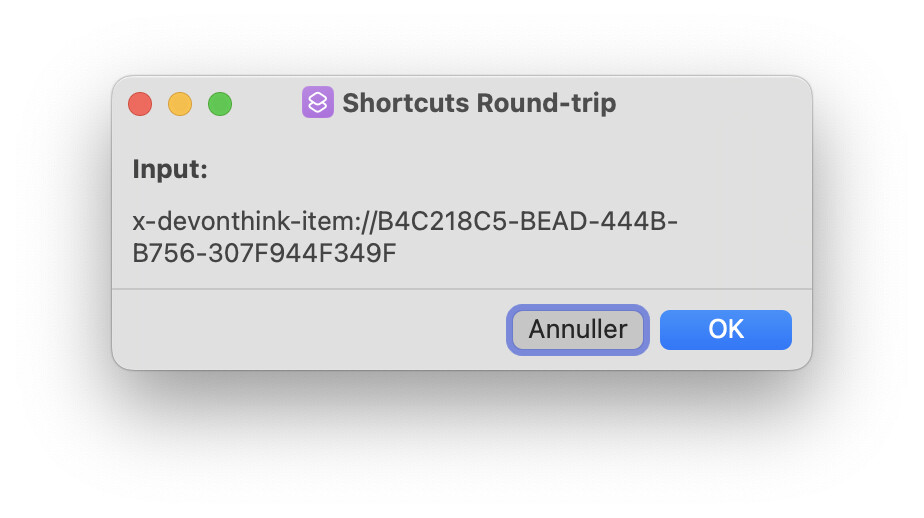
Task: Click the "B4C218C5" segment of the link
Action: coord(426,221)
